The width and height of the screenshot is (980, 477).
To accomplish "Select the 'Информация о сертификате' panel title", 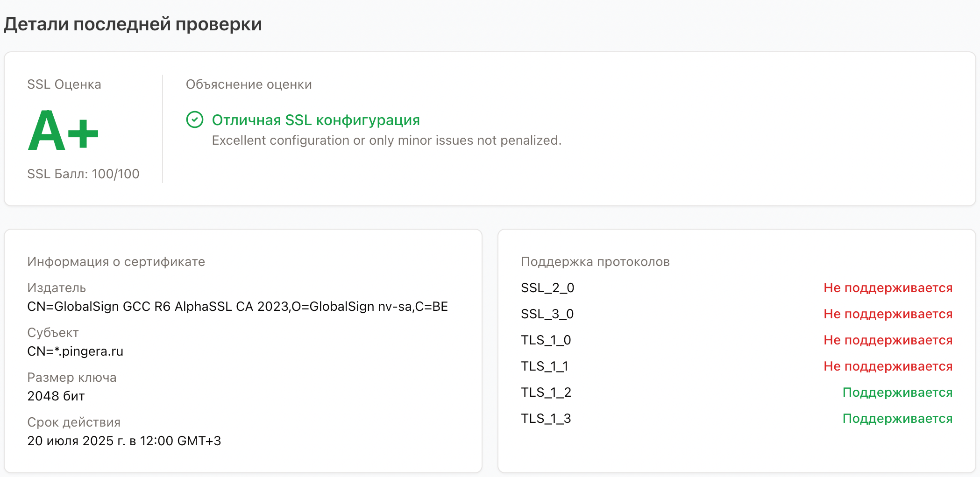I will tap(116, 261).
